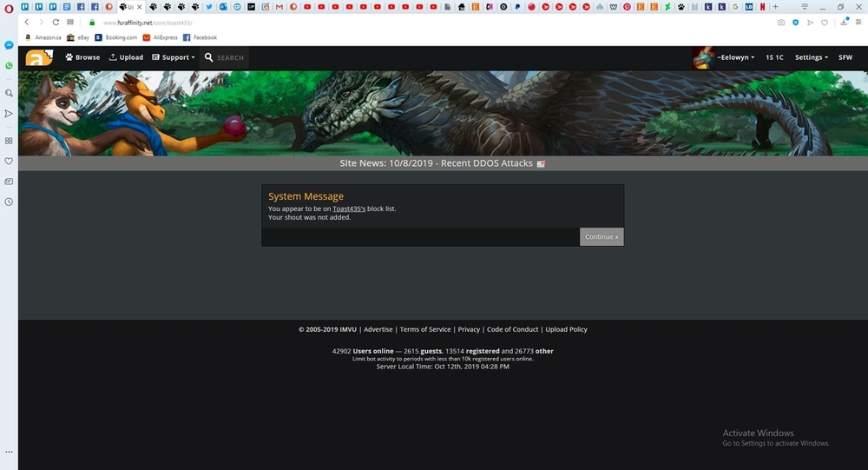Screen dimensions: 868x470
Task: Open Messenger in the Opera sidebar
Action: pyautogui.click(x=9, y=45)
